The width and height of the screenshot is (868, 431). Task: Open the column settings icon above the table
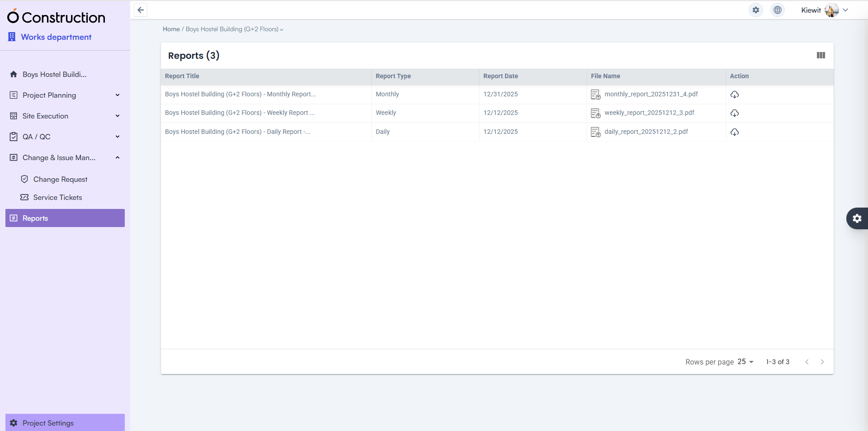tap(821, 55)
